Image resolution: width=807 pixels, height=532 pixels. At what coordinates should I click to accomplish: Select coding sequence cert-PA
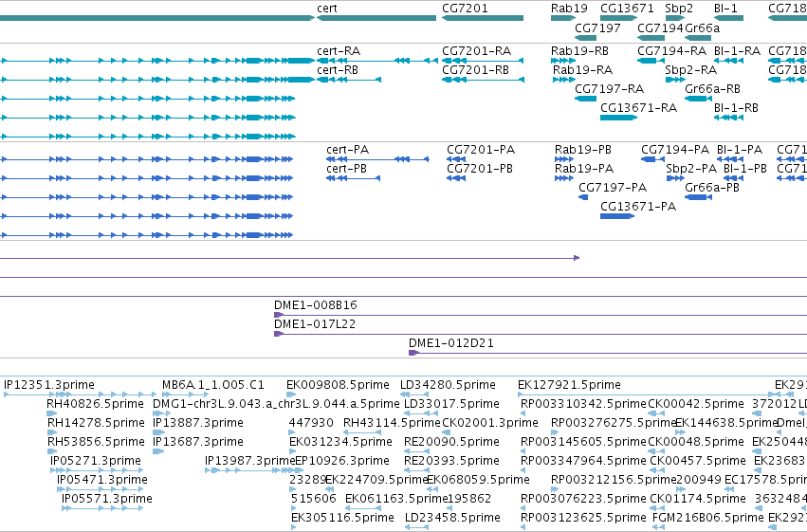click(377, 159)
